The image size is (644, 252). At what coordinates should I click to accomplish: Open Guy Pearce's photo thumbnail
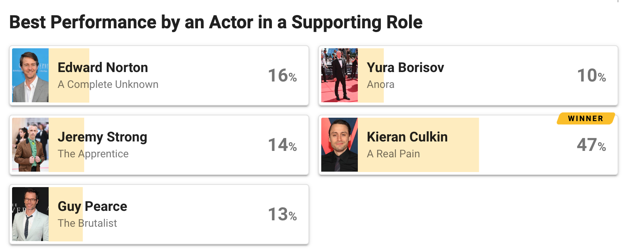point(30,214)
